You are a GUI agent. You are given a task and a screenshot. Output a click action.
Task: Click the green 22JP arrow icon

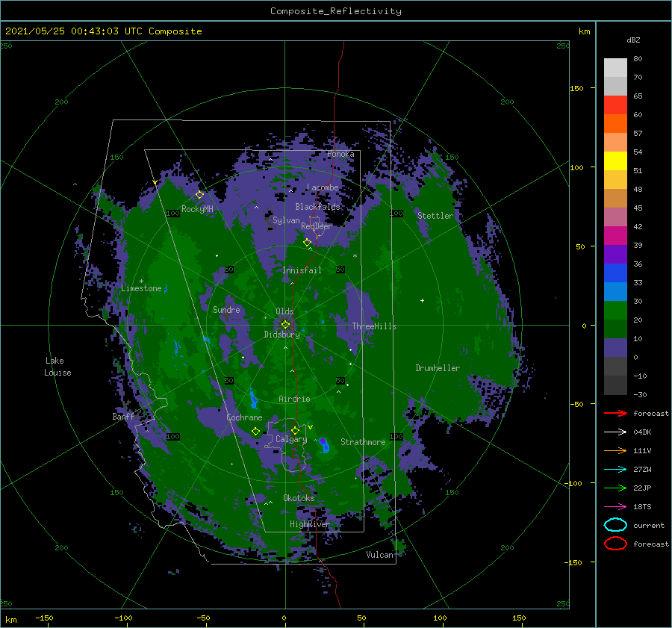click(x=615, y=488)
